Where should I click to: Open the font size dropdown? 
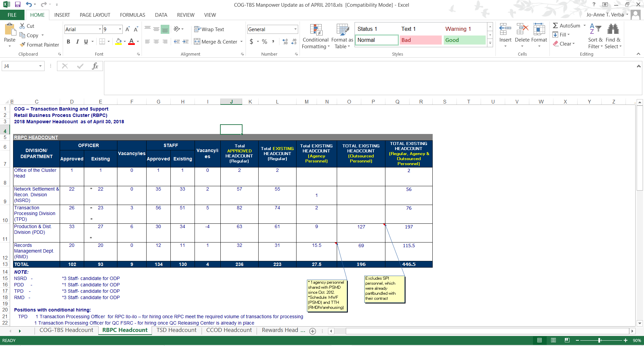120,29
